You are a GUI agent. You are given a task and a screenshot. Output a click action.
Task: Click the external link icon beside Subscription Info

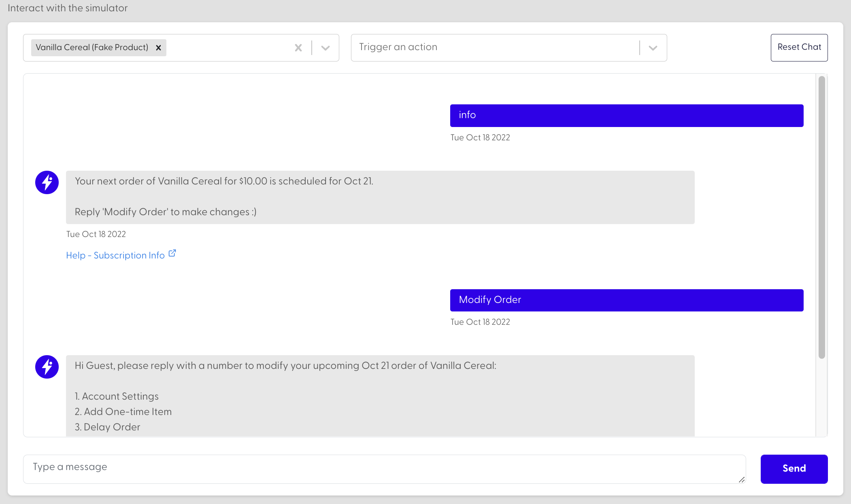pyautogui.click(x=172, y=253)
